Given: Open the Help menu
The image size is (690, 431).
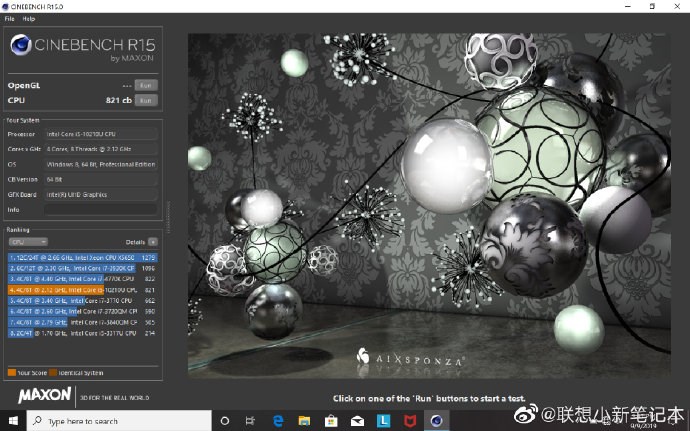Looking at the screenshot, I should (x=28, y=19).
